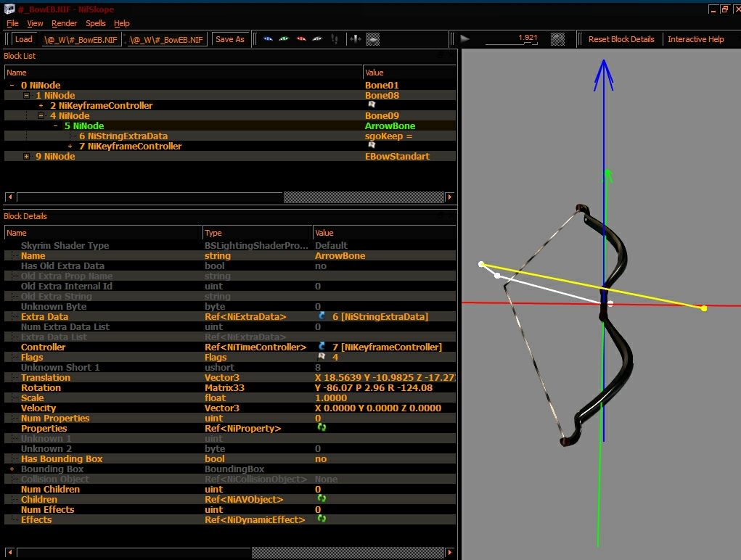This screenshot has height=560, width=741.
Task: Expand 7 NiKeyframeController node
Action: tap(70, 147)
